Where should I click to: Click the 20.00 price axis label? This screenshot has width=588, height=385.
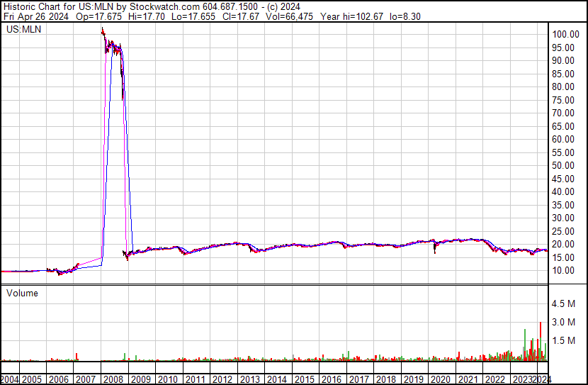[563, 245]
